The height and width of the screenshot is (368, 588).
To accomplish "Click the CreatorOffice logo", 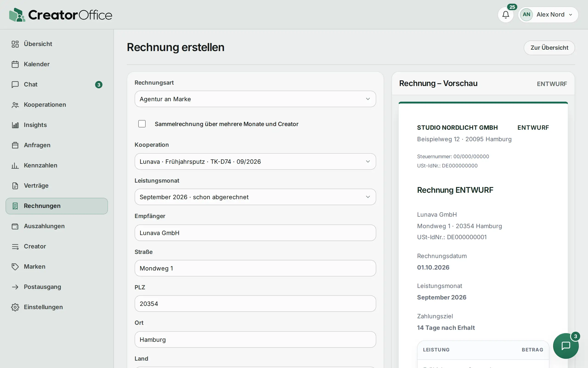I will (60, 15).
